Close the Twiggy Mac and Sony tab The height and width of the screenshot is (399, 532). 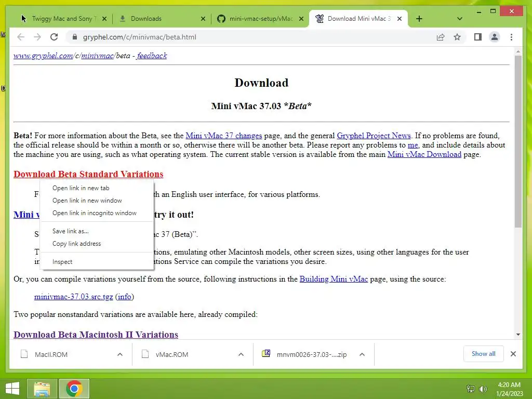coord(104,19)
